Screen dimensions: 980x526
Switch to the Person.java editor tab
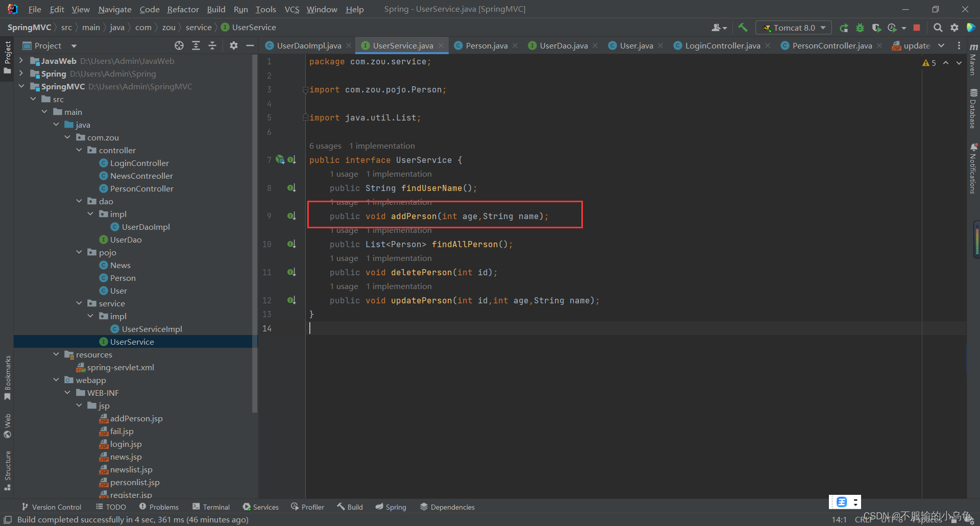[x=485, y=45]
